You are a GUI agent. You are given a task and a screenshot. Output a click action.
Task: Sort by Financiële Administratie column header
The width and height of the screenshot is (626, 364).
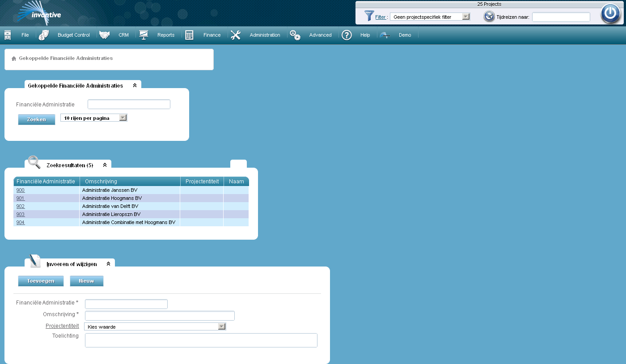pyautogui.click(x=46, y=181)
